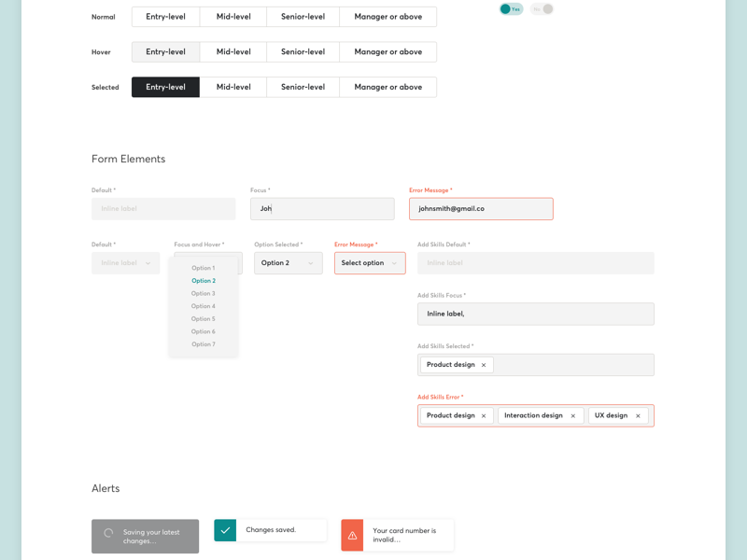The height and width of the screenshot is (560, 747).
Task: Select Senior-level in the Hover state row
Action: (x=303, y=51)
